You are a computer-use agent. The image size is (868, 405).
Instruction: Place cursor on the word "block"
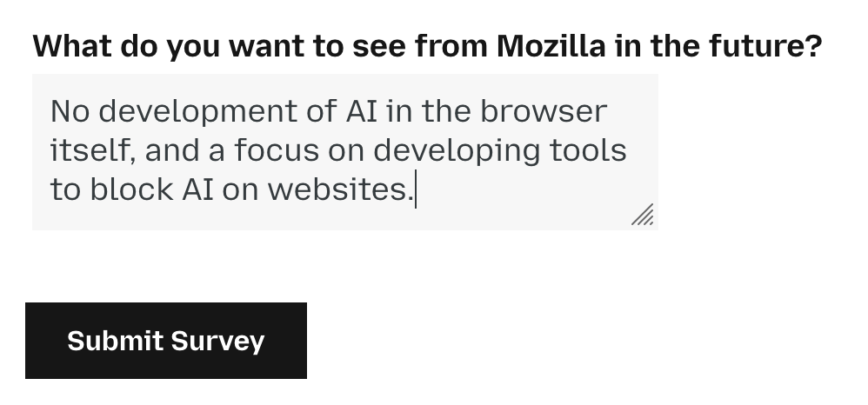click(130, 189)
